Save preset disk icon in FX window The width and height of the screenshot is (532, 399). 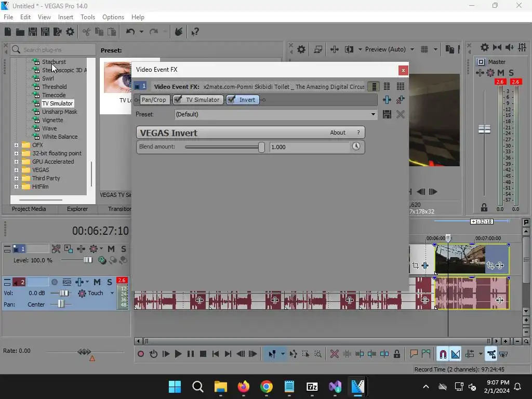[387, 114]
